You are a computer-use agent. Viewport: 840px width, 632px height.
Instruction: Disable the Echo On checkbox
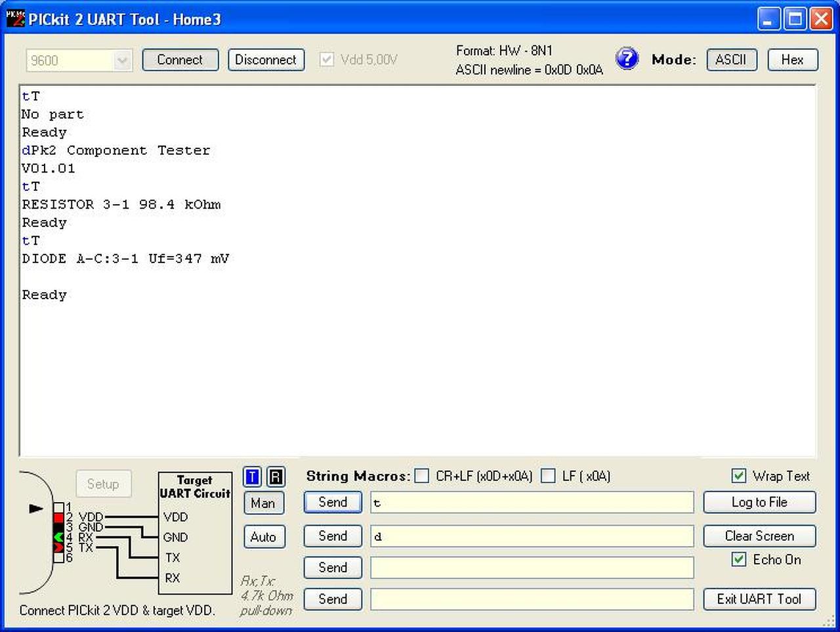click(x=739, y=559)
